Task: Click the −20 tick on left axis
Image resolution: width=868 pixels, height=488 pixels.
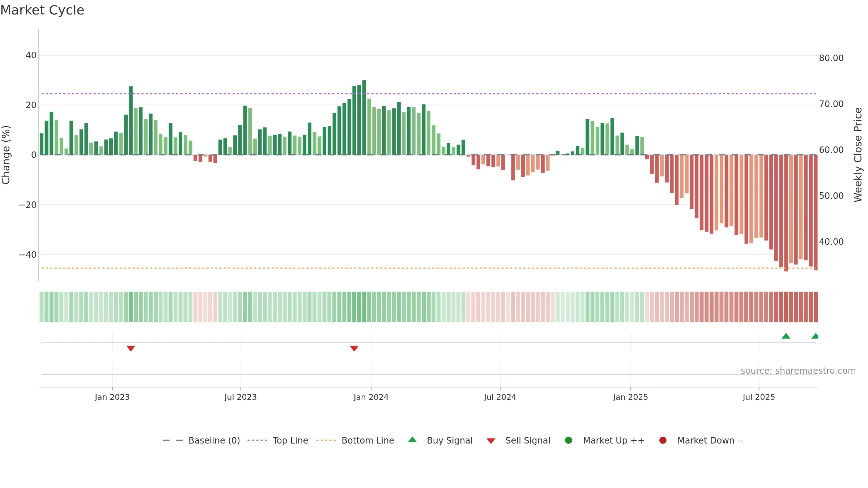Action: pos(28,205)
